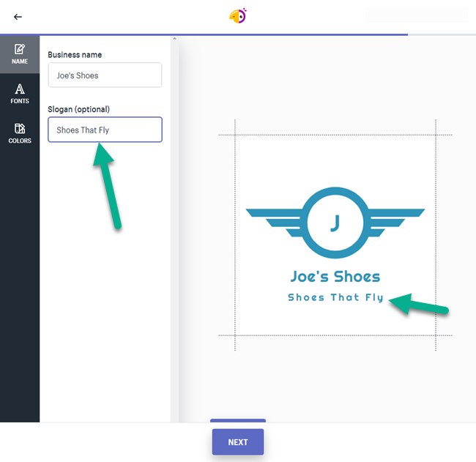This screenshot has width=476, height=462.
Task: Select the "Shoes That Fly" slogan in preview
Action: [335, 298]
